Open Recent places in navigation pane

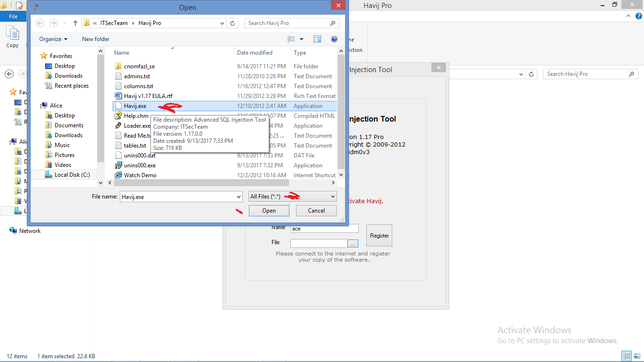71,86
